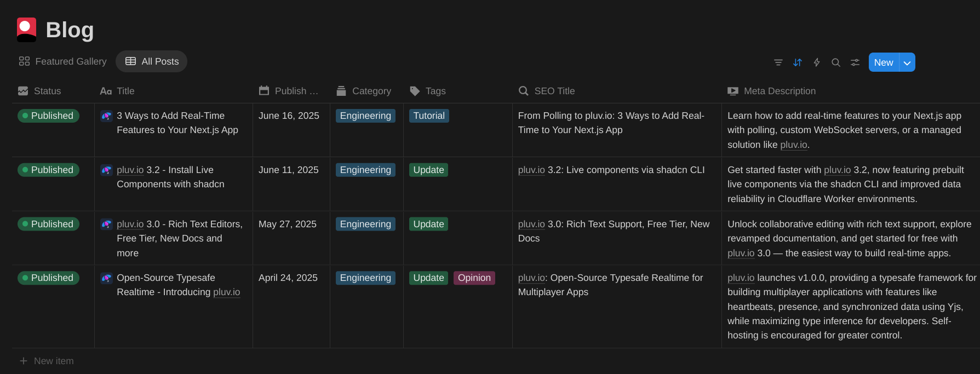
Task: Click meta description starting 'Learn how to add'
Action: click(x=844, y=130)
